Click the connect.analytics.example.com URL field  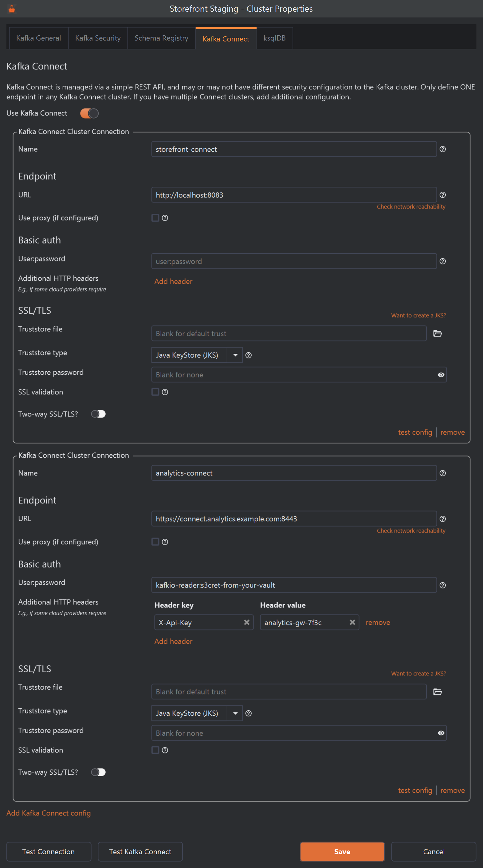[294, 519]
